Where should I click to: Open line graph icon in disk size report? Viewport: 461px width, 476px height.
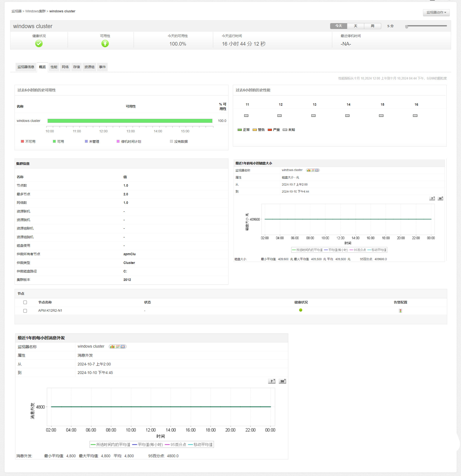pyautogui.click(x=313, y=170)
